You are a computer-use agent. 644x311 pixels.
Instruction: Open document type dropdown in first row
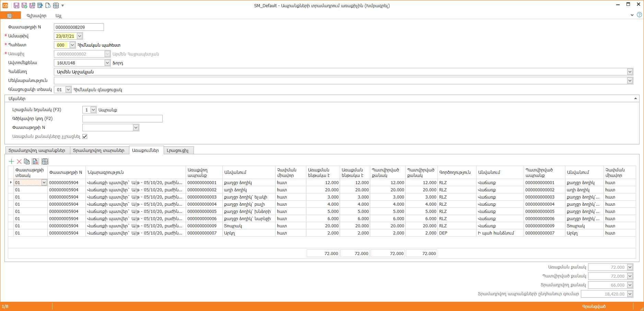point(44,183)
